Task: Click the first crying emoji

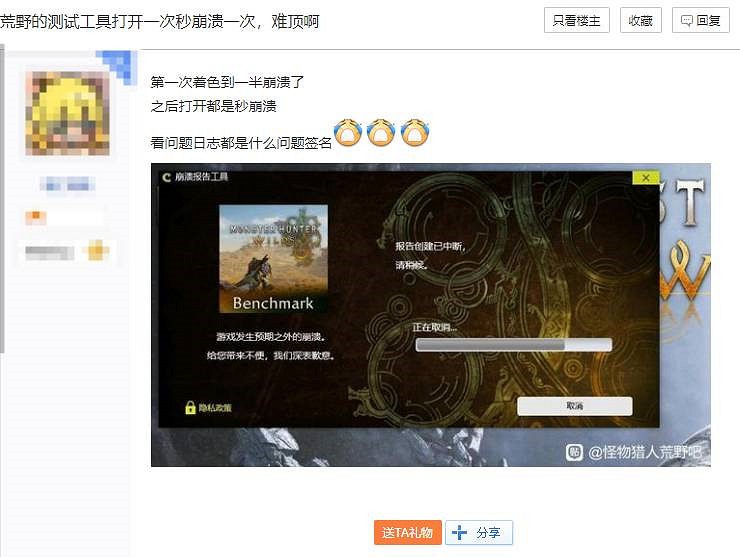Action: 348,132
